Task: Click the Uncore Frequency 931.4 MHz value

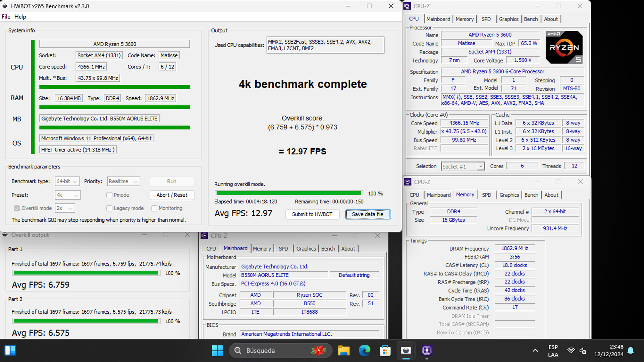Action: pos(555,228)
